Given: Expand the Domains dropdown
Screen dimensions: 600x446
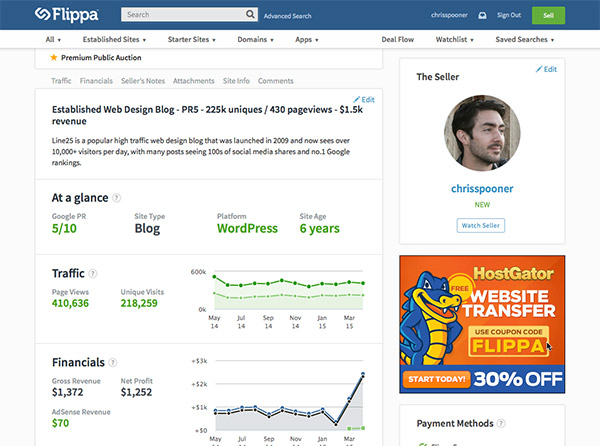Looking at the screenshot, I should [x=256, y=39].
